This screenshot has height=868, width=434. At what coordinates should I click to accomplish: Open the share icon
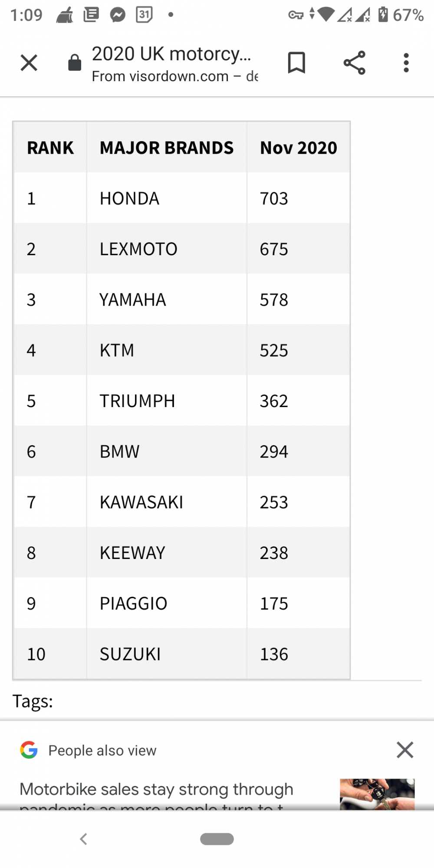tap(355, 63)
